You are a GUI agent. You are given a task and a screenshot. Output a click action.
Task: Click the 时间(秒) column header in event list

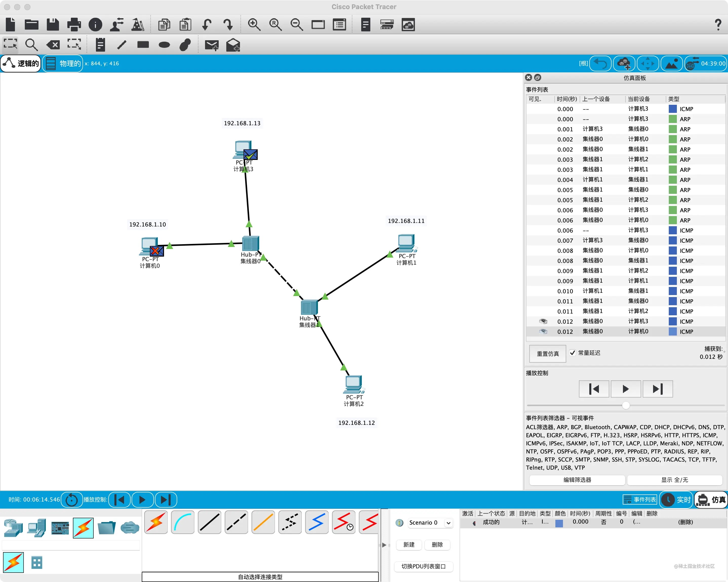click(x=567, y=99)
